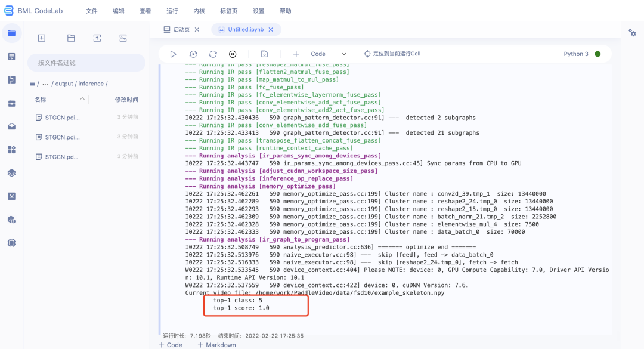This screenshot has height=349, width=644.
Task: Open the 查看 menu
Action: [x=145, y=11]
